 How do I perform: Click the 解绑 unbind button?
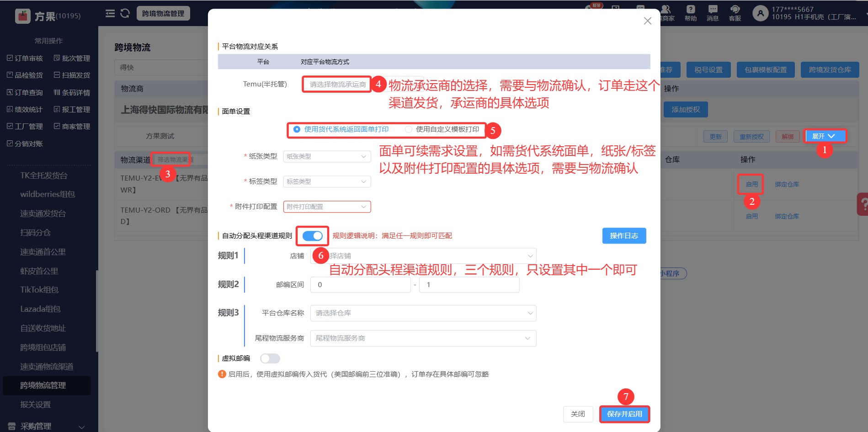788,137
